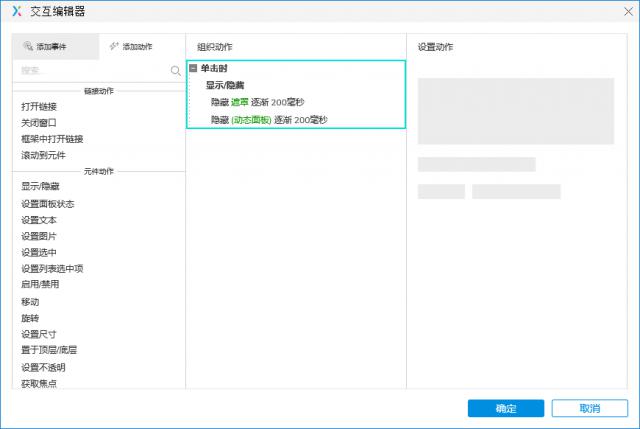Switch to the 添加动作 tab
Viewport: 640px width, 429px height.
click(131, 47)
